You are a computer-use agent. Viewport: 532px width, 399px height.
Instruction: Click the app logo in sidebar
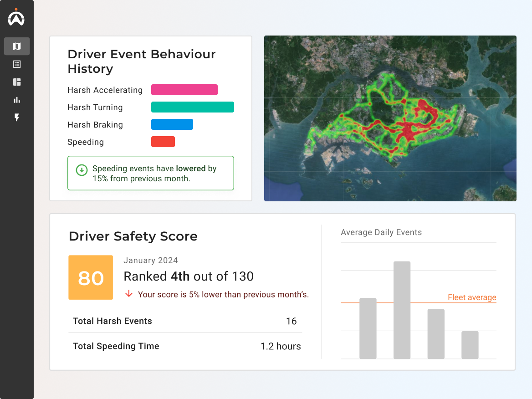click(16, 18)
